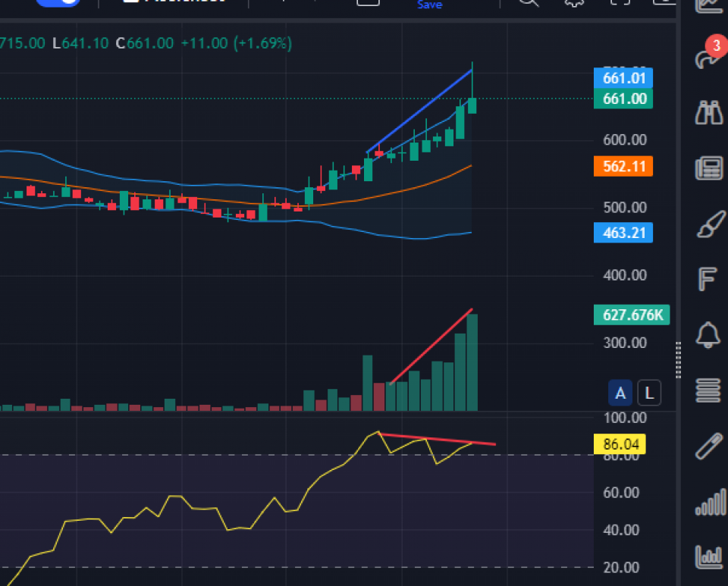Open the binoculars screener icon
This screenshot has height=586, width=728.
coord(709,112)
